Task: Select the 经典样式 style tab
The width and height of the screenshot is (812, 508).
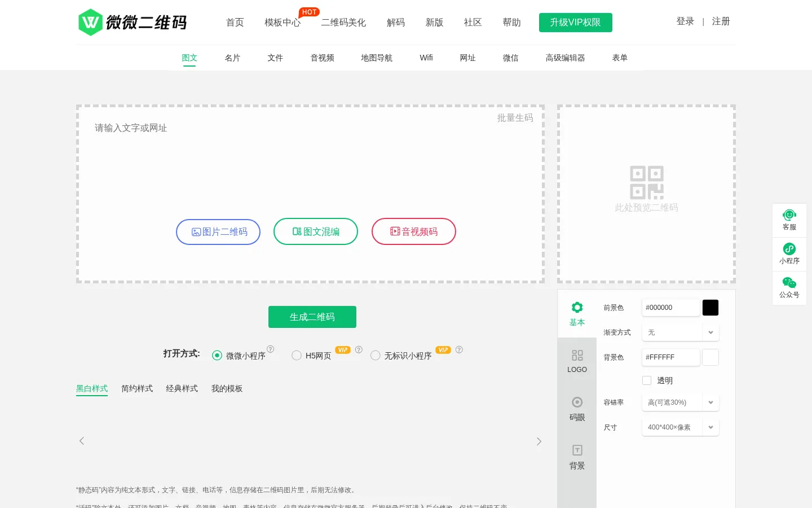Action: [x=182, y=388]
